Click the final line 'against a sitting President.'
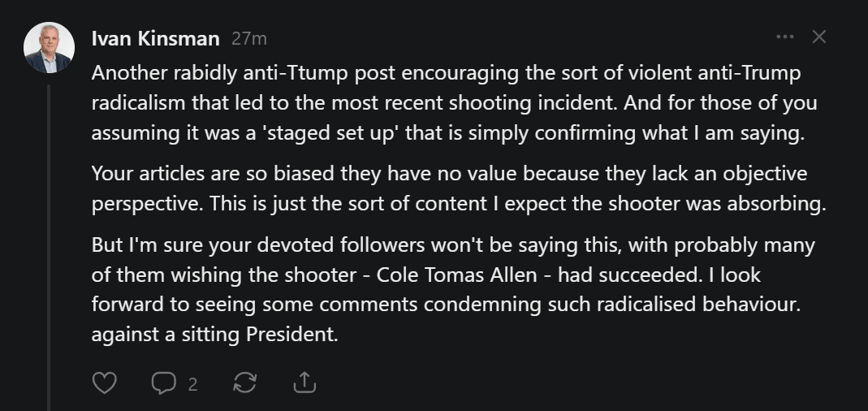 point(215,335)
